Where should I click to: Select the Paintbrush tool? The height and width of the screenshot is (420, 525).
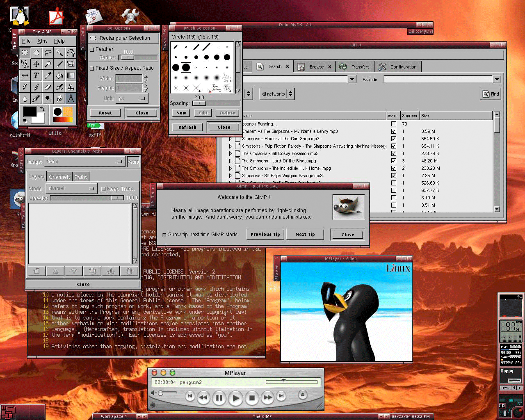coord(37,87)
